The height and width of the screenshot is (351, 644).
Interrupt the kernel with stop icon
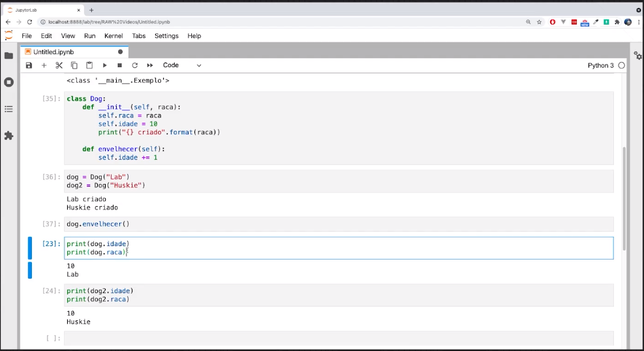[x=119, y=65]
